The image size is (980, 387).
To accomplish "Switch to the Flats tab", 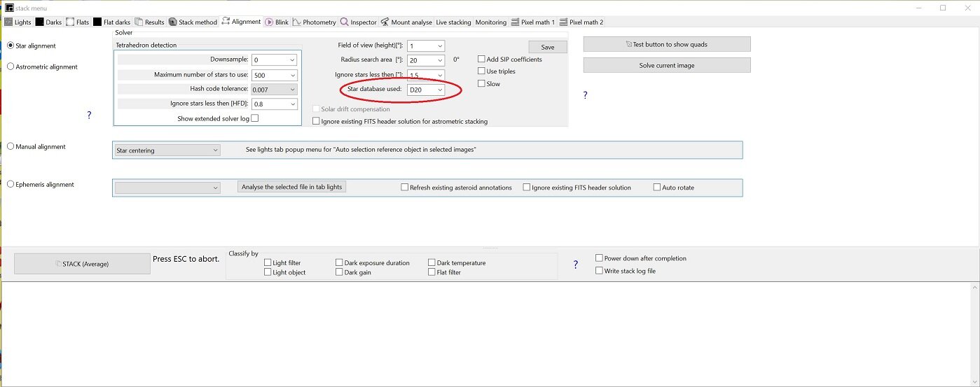I will click(78, 22).
